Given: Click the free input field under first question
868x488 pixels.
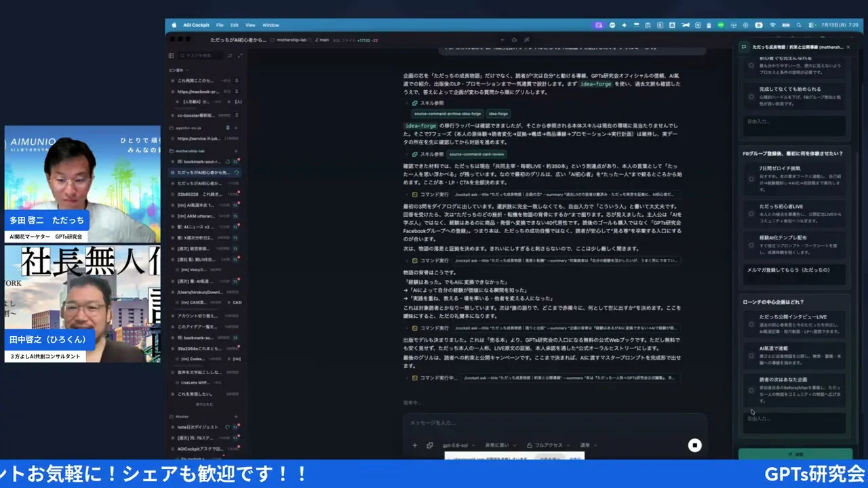Looking at the screenshot, I should pos(794,126).
